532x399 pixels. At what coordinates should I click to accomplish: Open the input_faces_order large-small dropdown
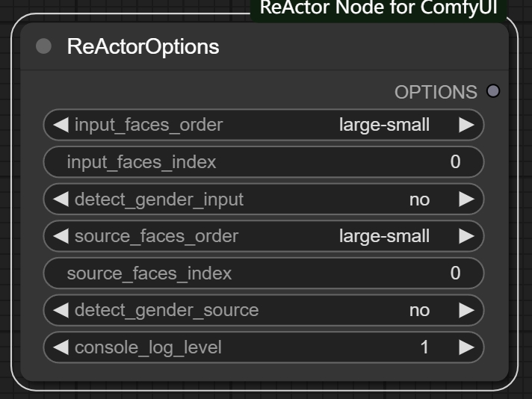coord(384,125)
